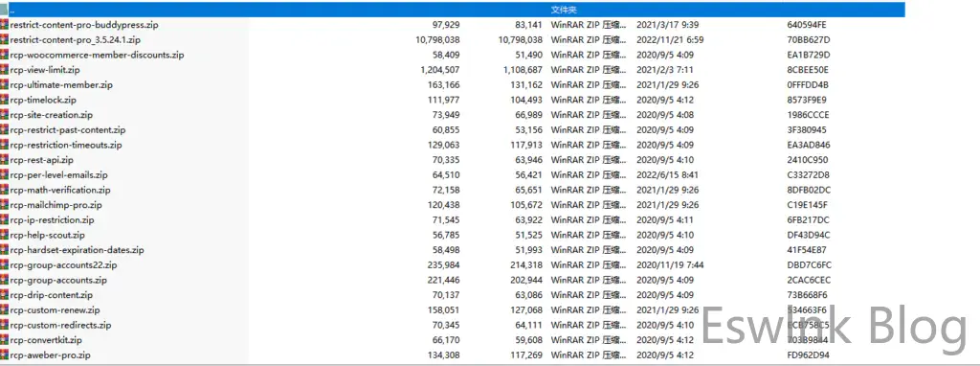Select rcp-per-level-emails.zip file name
Screen dimensions: 980x366
59,175
